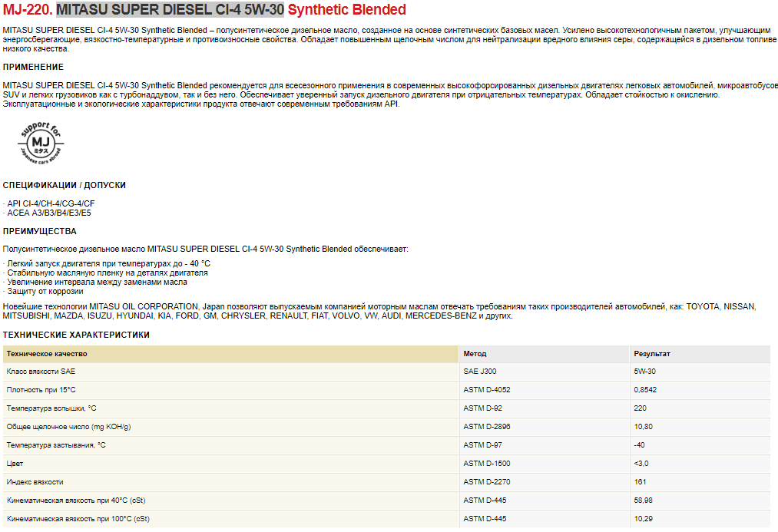778x532 pixels.
Task: Select the API CI-4/CH-4/CG-4/CF specification line
Action: click(x=50, y=203)
